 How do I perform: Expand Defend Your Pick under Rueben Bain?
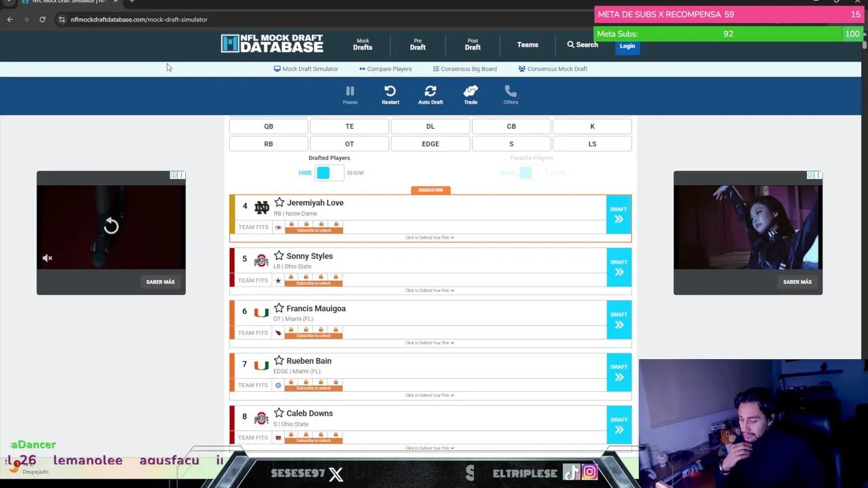[430, 395]
